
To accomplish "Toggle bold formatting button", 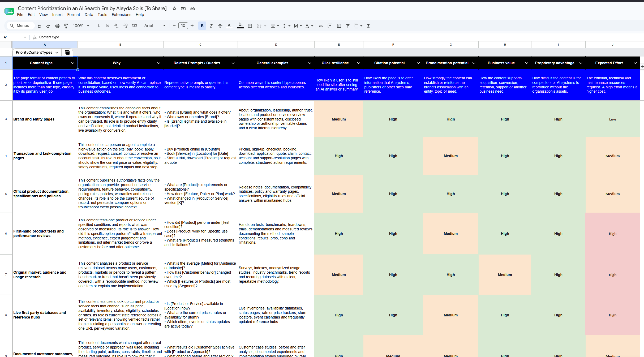I will (202, 26).
